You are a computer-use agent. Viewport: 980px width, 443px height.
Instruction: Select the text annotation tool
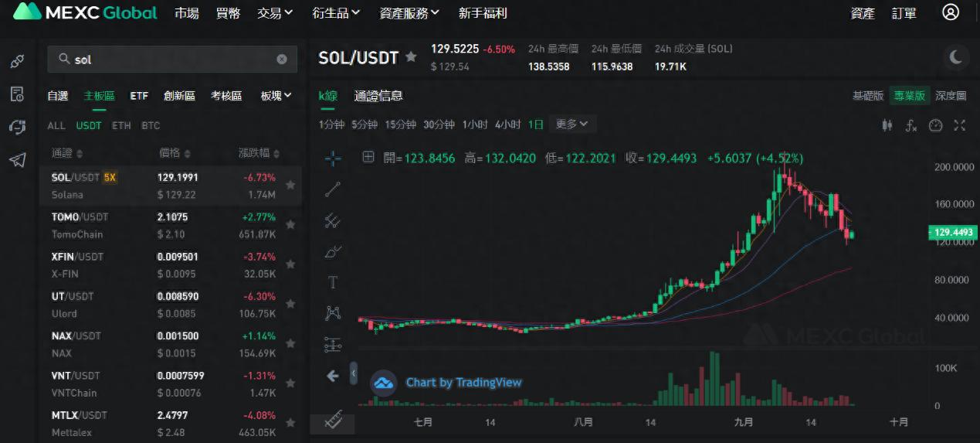333,282
